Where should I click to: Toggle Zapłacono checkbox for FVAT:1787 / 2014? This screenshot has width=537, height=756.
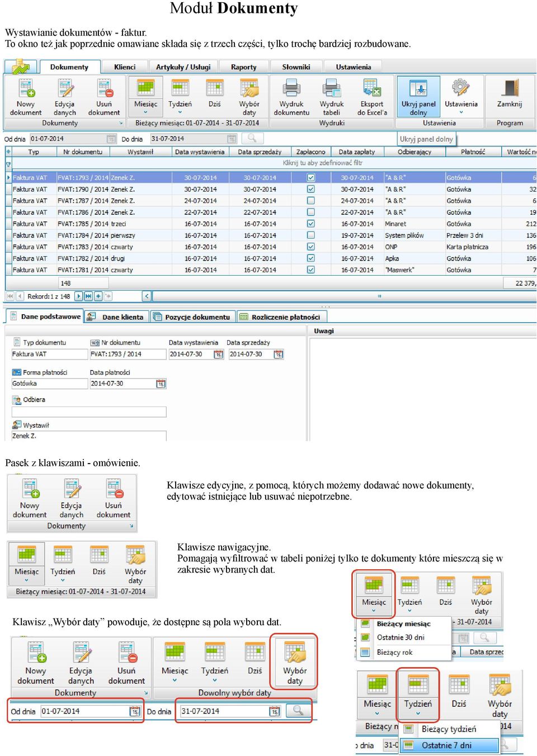[311, 201]
